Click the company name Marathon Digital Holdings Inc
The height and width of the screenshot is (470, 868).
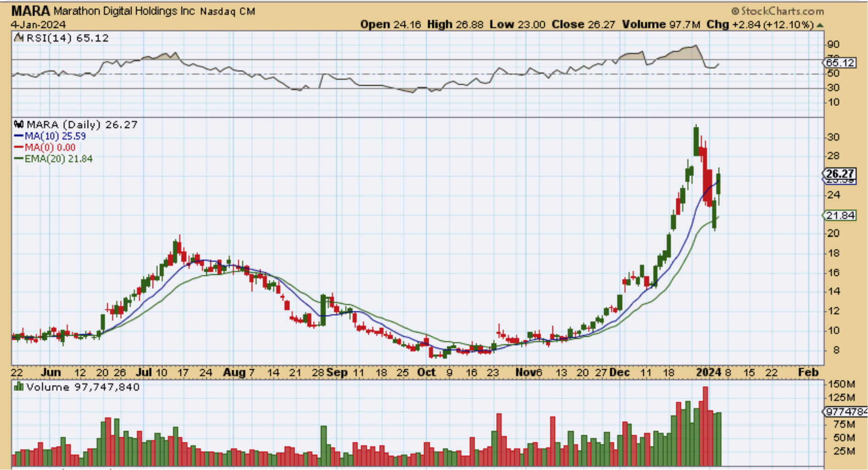124,11
